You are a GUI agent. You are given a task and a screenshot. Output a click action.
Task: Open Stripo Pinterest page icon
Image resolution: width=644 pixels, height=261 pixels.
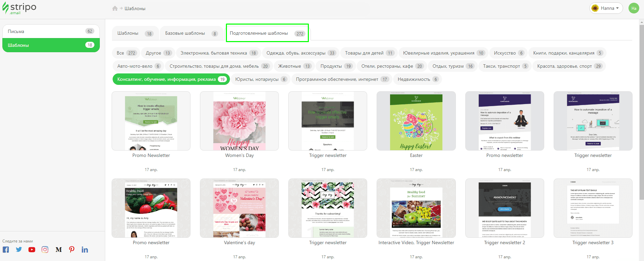click(x=71, y=250)
